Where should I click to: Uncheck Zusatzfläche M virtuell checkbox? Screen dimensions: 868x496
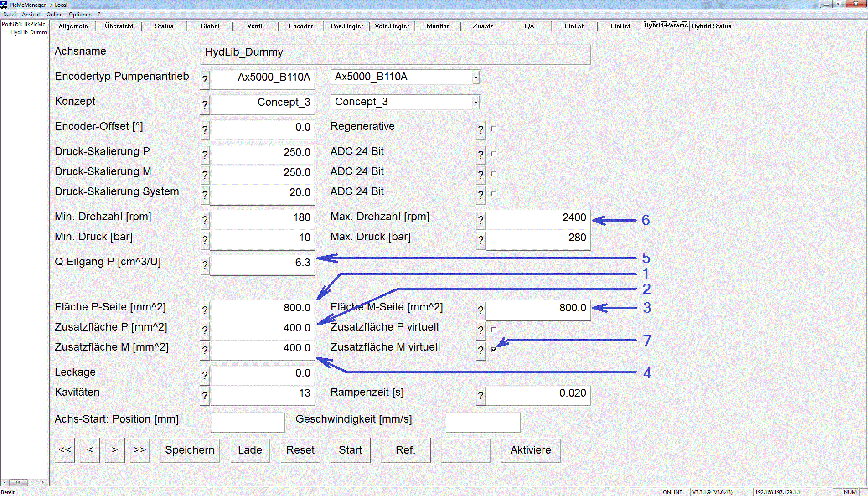[x=494, y=350]
